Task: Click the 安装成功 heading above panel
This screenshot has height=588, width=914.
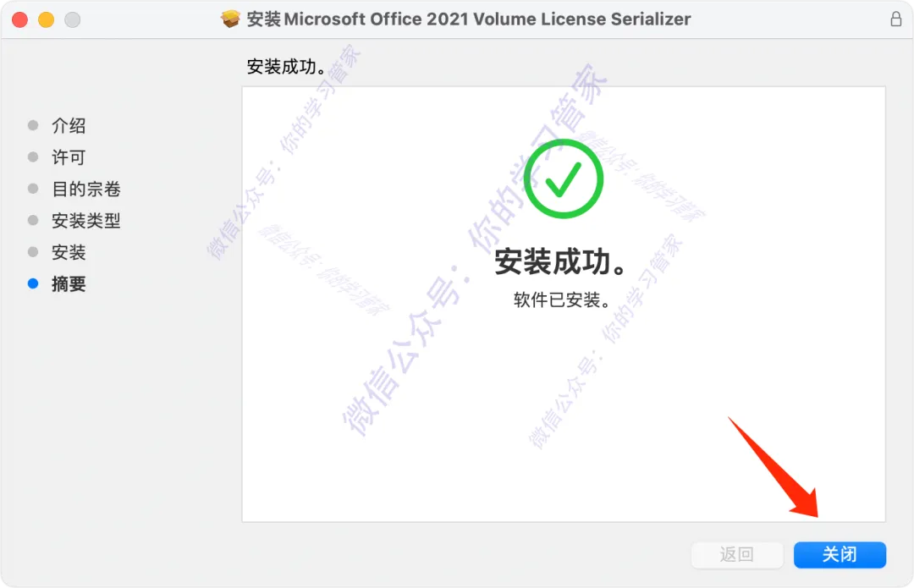Action: pos(287,67)
